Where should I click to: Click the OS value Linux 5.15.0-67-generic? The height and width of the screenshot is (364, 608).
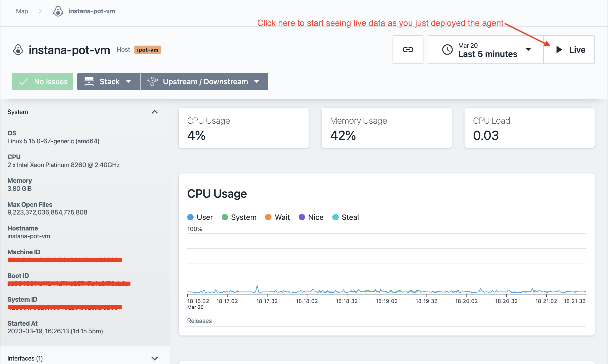53,141
